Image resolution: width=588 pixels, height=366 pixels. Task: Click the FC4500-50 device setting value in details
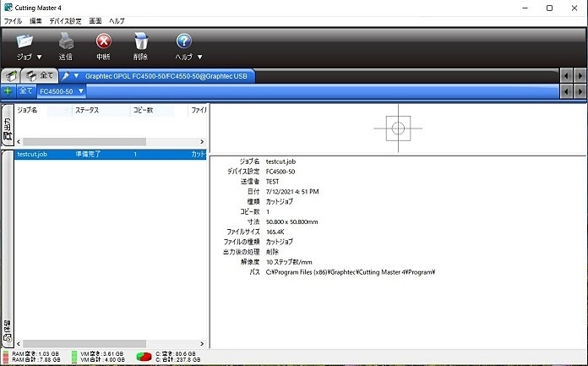(x=280, y=172)
